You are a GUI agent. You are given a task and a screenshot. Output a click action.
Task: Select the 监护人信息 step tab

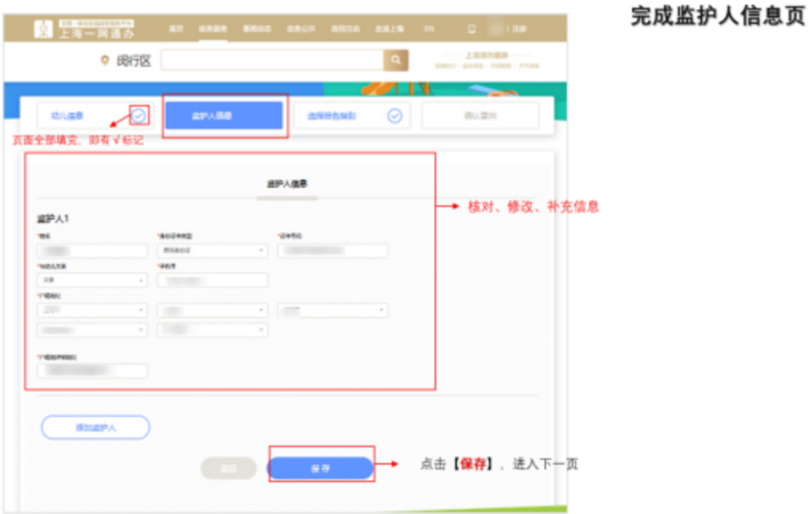223,114
